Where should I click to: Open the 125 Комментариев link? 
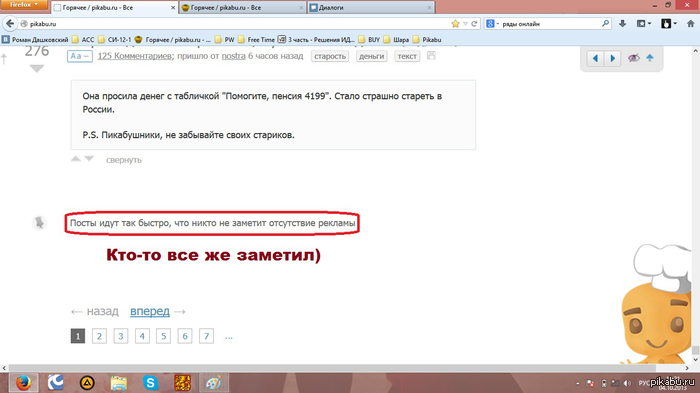click(134, 56)
